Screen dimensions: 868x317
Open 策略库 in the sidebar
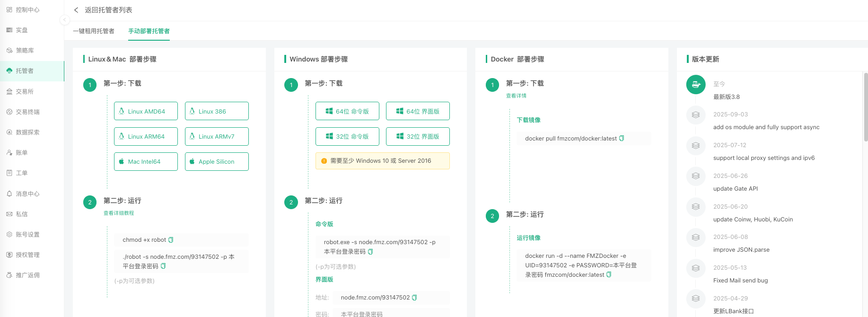pyautogui.click(x=32, y=50)
